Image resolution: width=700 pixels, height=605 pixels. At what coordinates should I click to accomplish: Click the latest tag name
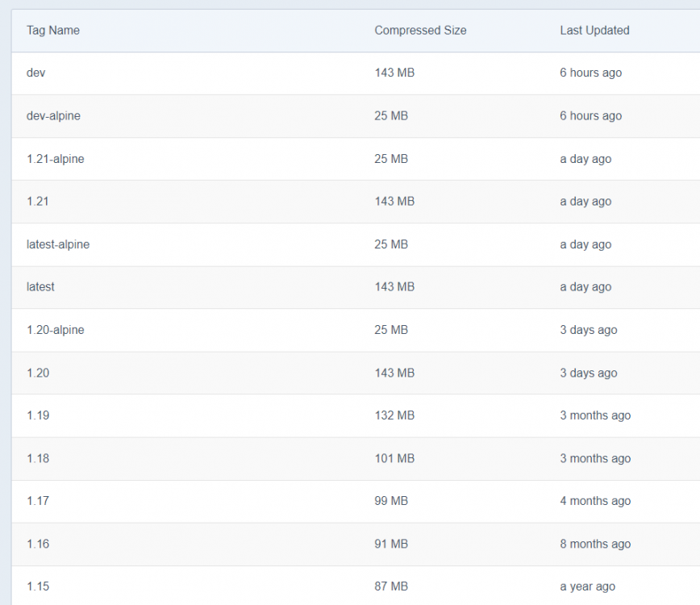click(40, 286)
